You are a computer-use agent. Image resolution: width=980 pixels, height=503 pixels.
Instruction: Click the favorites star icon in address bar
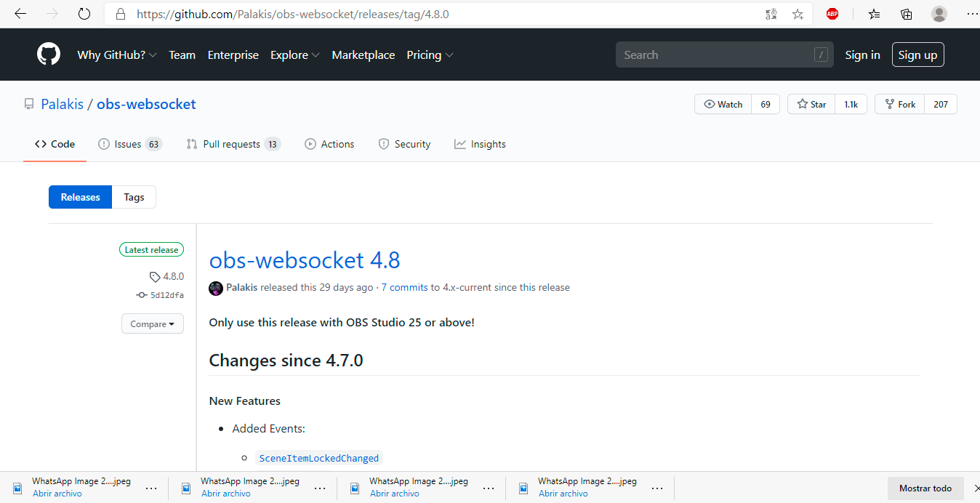pos(798,14)
